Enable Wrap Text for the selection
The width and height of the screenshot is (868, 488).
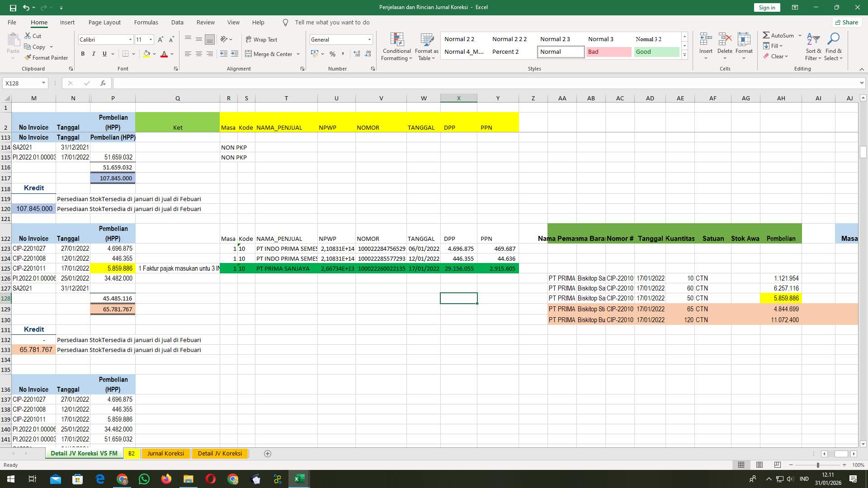(262, 39)
